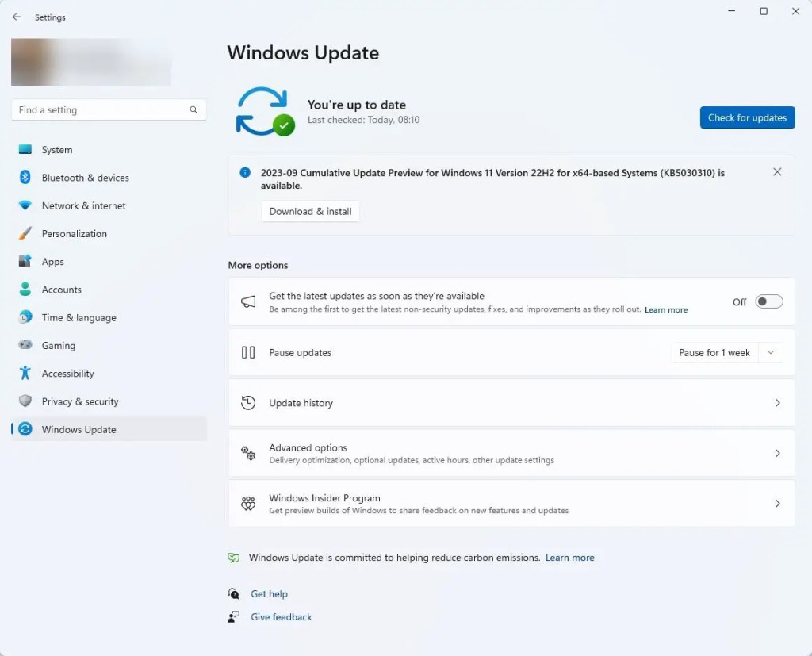Open the pause duration dropdown arrow
The width and height of the screenshot is (812, 656).
[771, 352]
